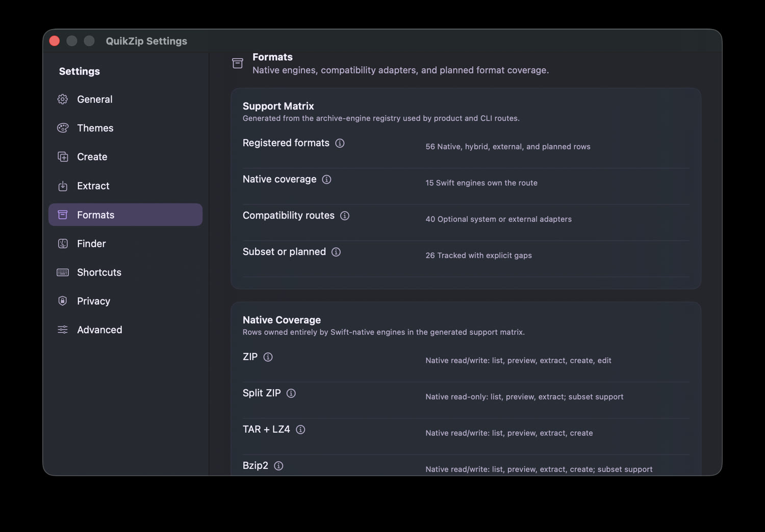Show info for Native coverage

click(x=326, y=179)
